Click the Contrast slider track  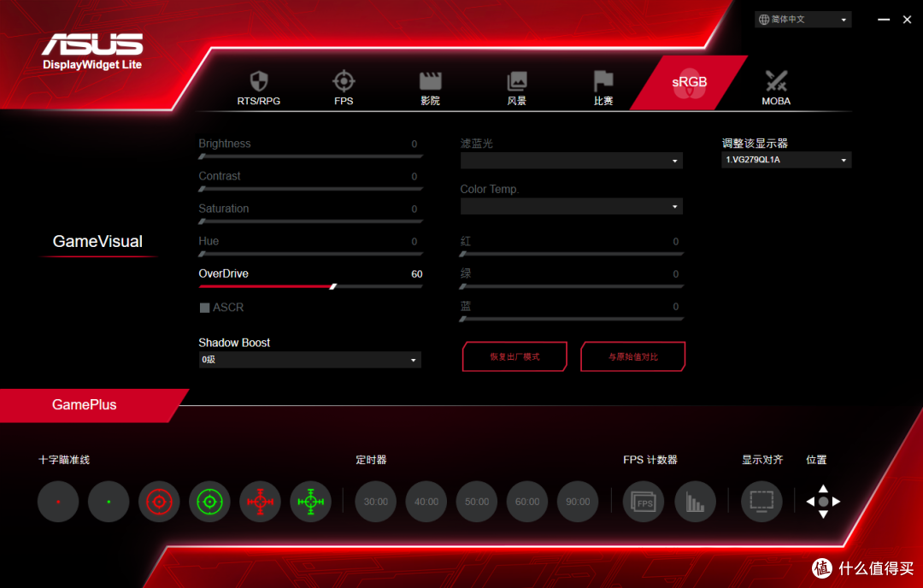[311, 189]
